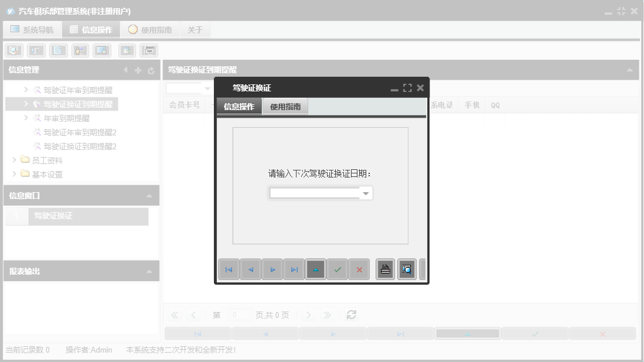
Task: Click the page number input field
Action: coord(240,315)
